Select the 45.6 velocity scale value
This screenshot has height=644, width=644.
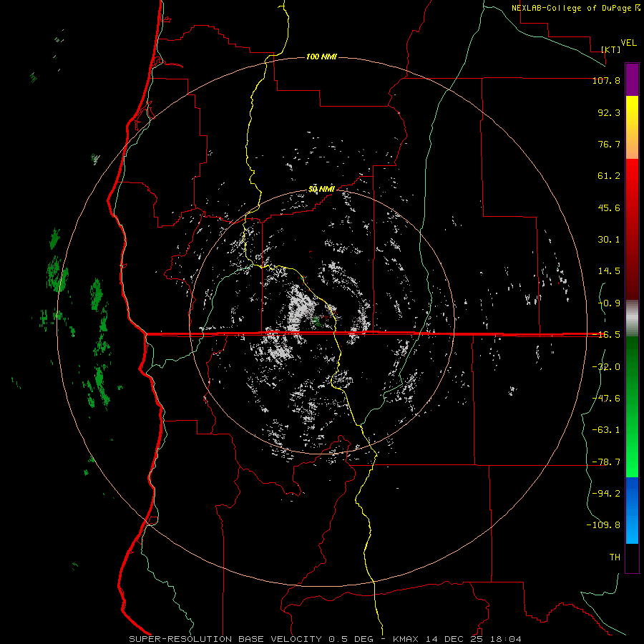pyautogui.click(x=609, y=208)
